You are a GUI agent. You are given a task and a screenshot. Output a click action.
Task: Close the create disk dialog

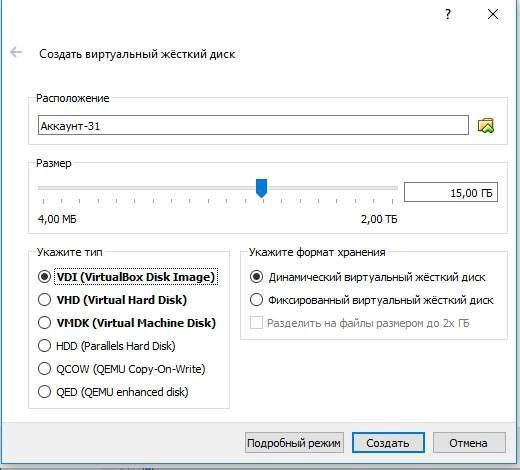[x=493, y=14]
